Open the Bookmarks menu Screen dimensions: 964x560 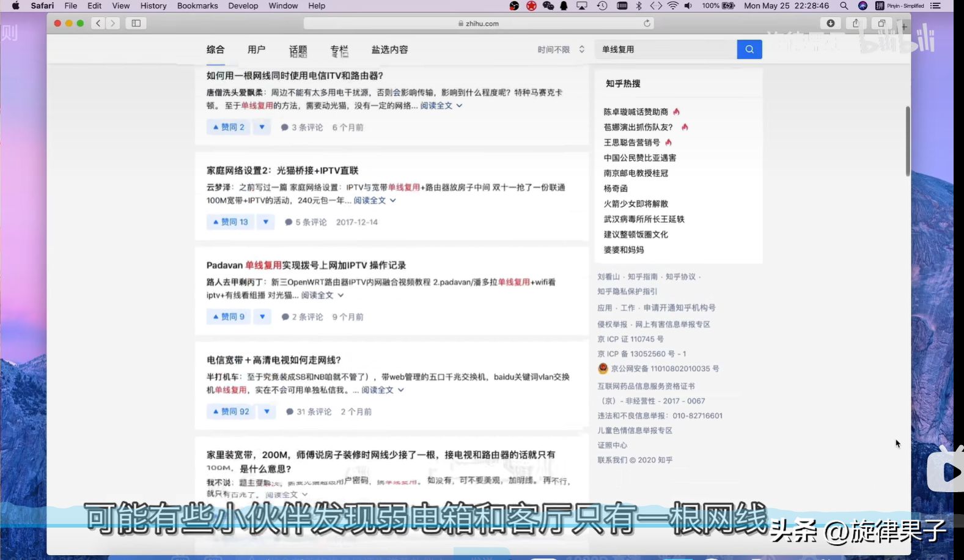pos(197,6)
